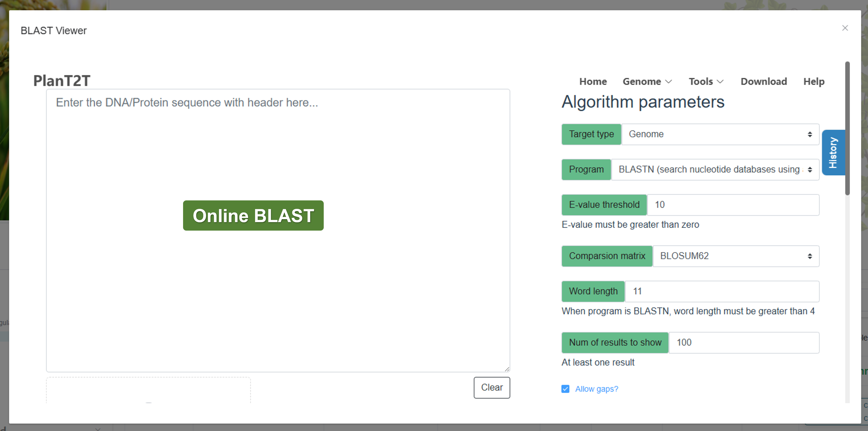The width and height of the screenshot is (868, 431).
Task: Open the Comparison matrix BLOSUM62 dropdown
Action: [x=736, y=256]
